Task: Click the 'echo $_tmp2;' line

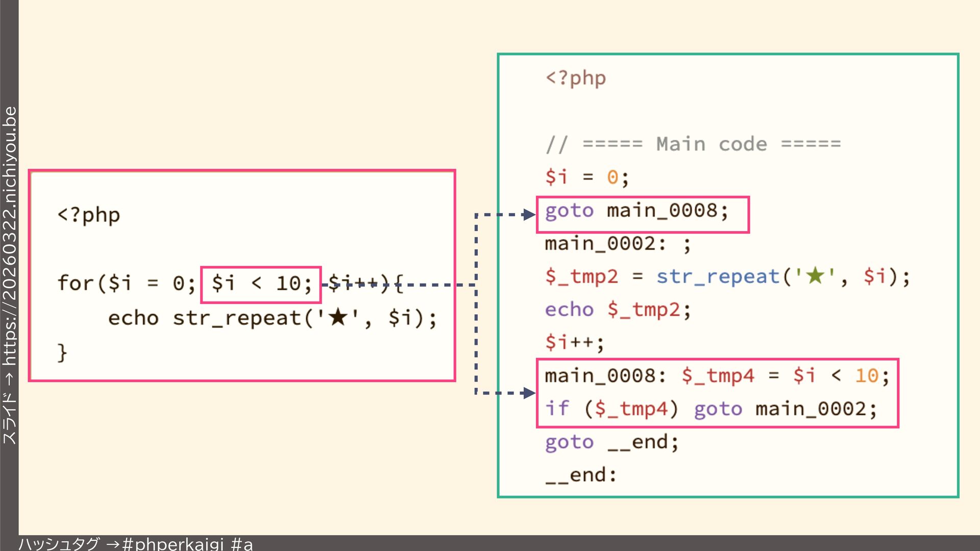Action: coord(618,310)
